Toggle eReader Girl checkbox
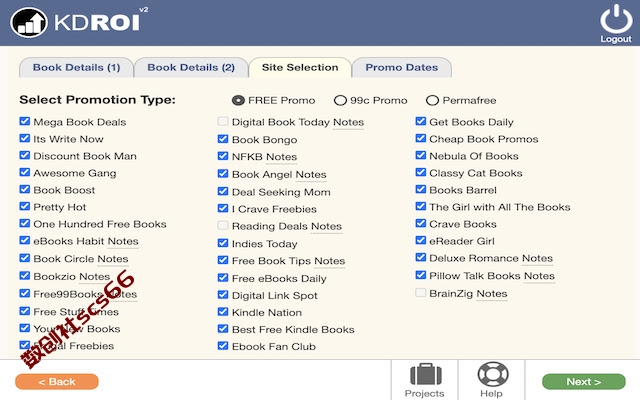Viewport: 640px width, 400px height. 421,240
